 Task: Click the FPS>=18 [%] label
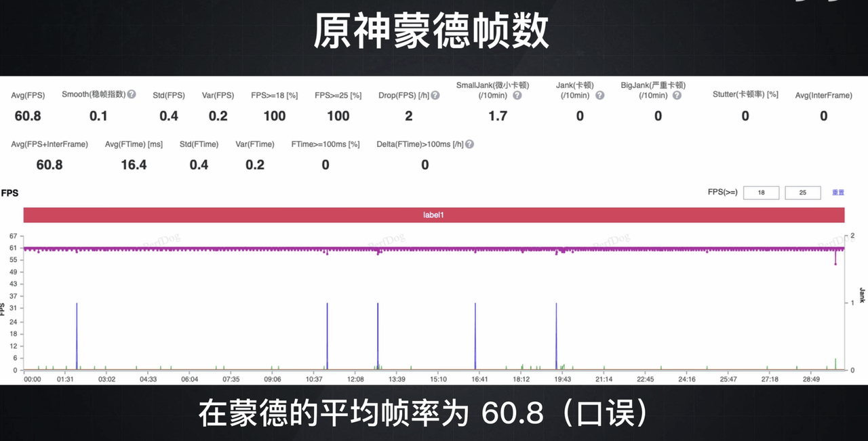(275, 96)
